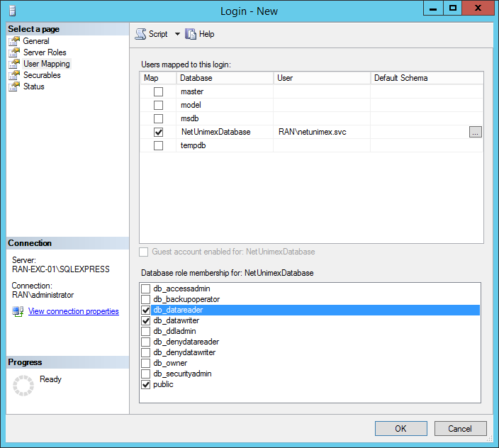Select the General page icon

[14, 41]
